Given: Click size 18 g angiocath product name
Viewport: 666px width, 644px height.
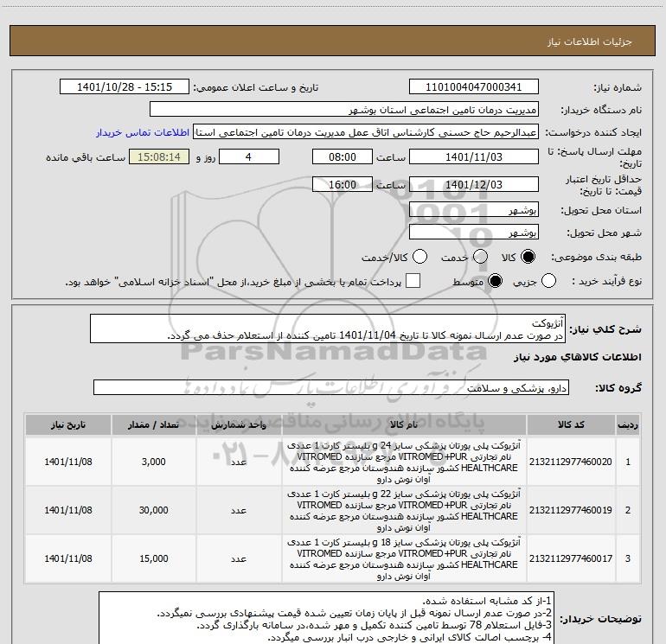Looking at the screenshot, I should (404, 558).
